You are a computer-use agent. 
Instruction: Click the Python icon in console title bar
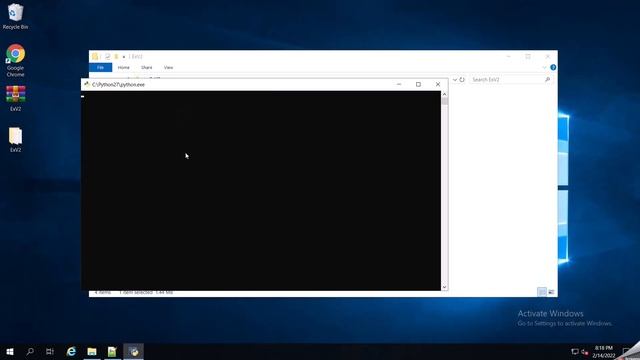point(87,84)
